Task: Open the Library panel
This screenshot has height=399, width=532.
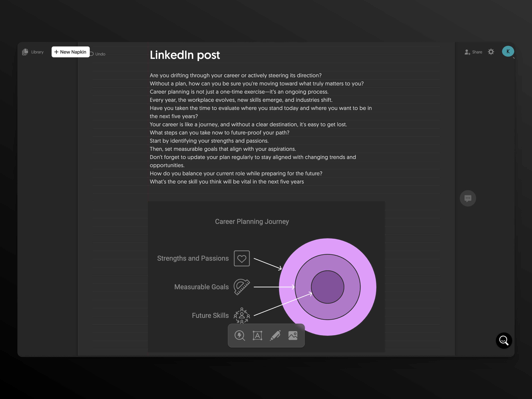Action: (x=33, y=52)
